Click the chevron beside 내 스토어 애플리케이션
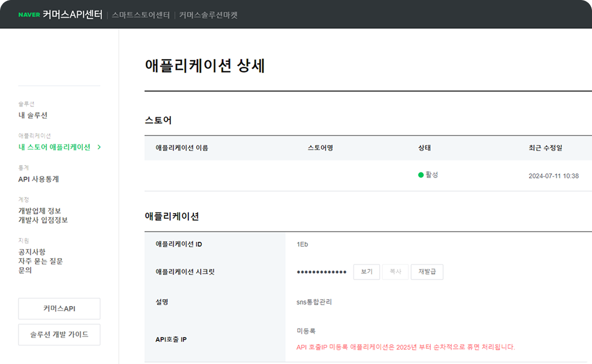The width and height of the screenshot is (592, 364). coord(99,147)
